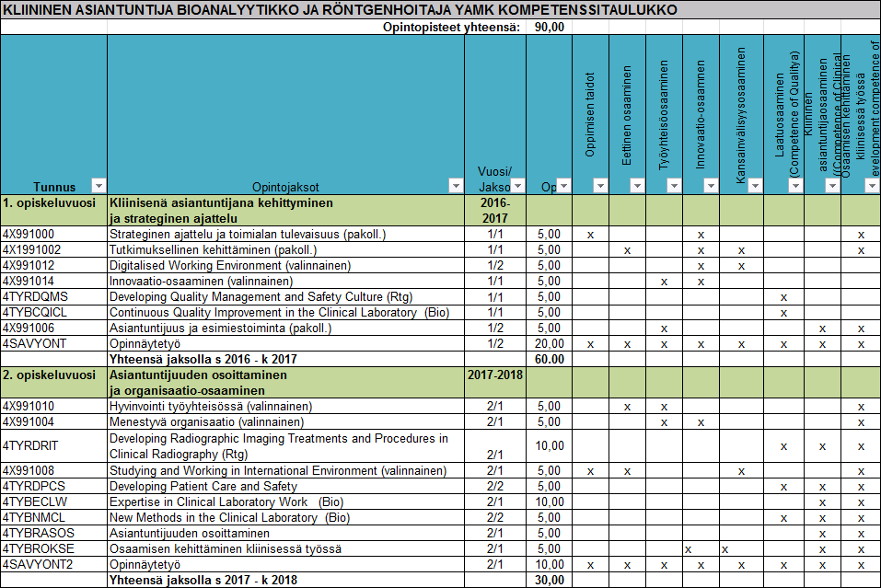Select the 90,00 total credits cell
The width and height of the screenshot is (881, 588).
click(549, 28)
